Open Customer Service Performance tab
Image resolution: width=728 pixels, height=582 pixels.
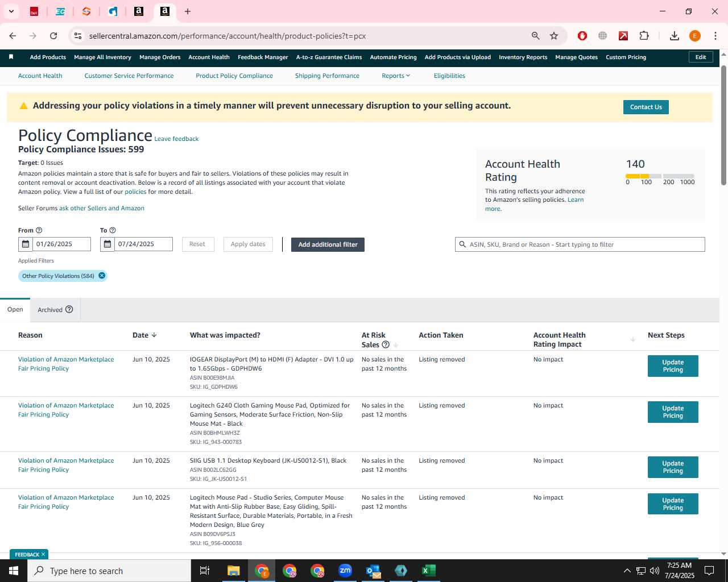(129, 76)
